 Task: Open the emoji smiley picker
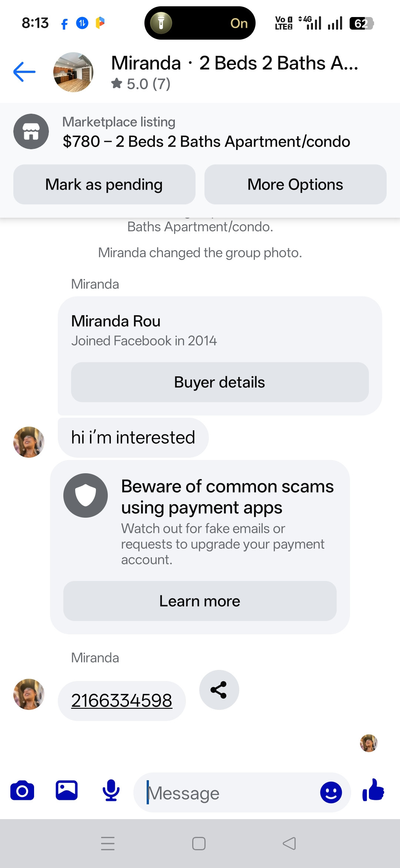[x=331, y=792]
